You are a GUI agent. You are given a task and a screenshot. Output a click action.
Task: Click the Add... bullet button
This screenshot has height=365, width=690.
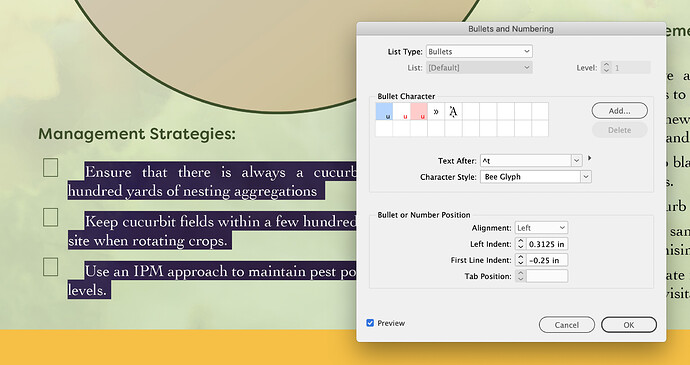tap(620, 111)
